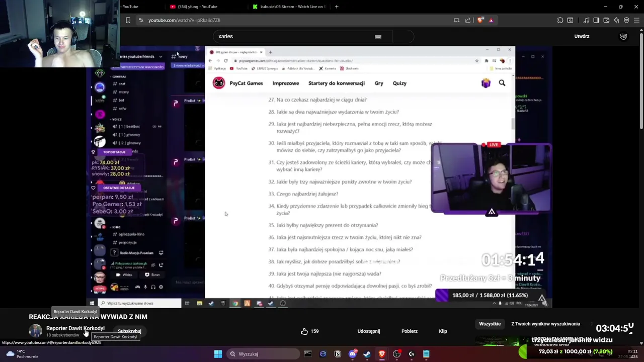Open a new browser tab with plus
The image size is (644, 362).
click(337, 7)
